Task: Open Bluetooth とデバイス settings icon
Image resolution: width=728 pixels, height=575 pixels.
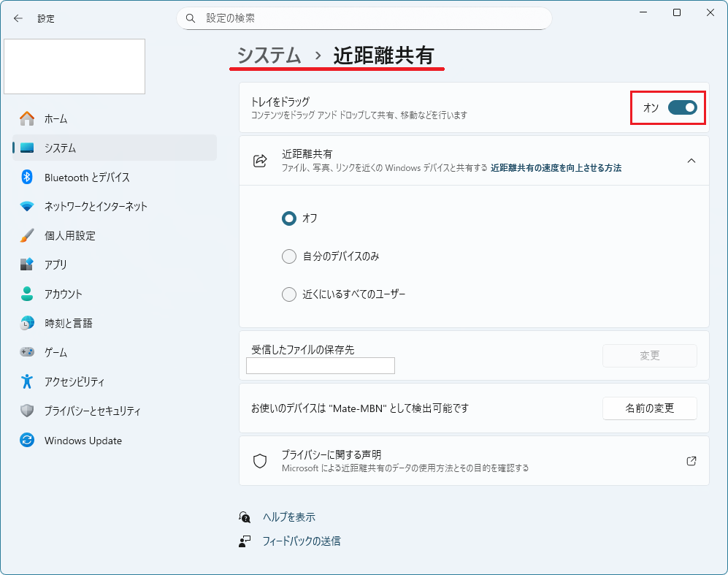Action: click(x=27, y=177)
